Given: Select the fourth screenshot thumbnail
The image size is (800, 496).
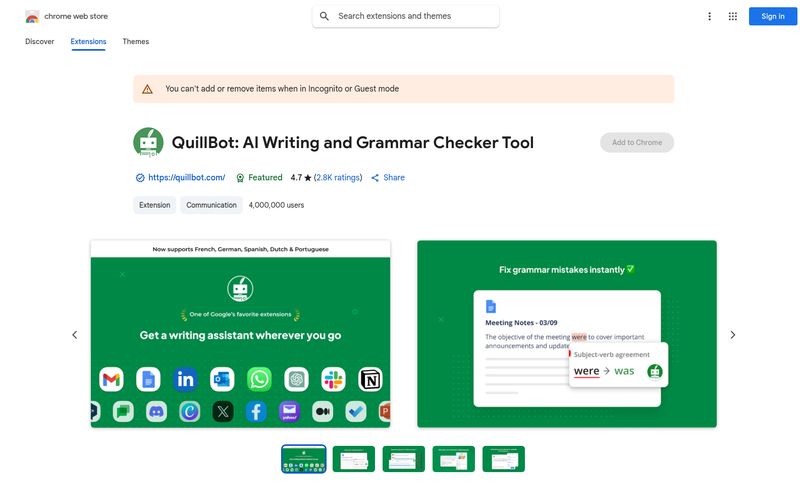Looking at the screenshot, I should [454, 459].
